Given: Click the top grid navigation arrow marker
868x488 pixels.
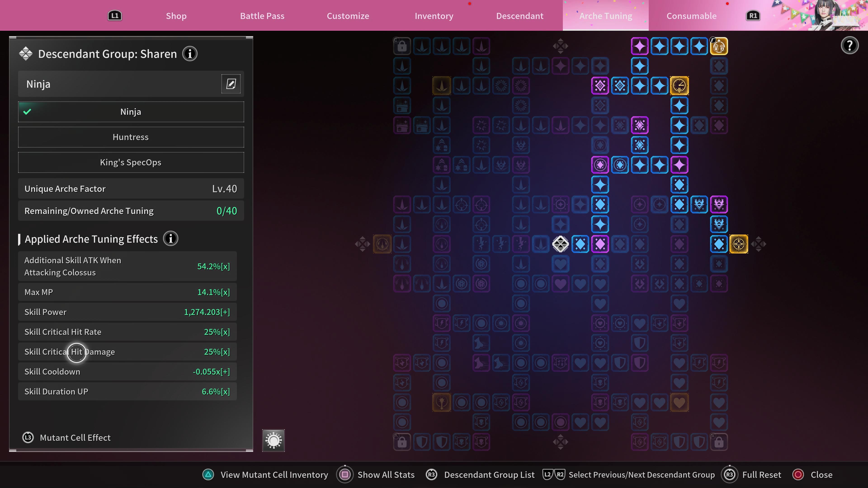Looking at the screenshot, I should coord(560,46).
